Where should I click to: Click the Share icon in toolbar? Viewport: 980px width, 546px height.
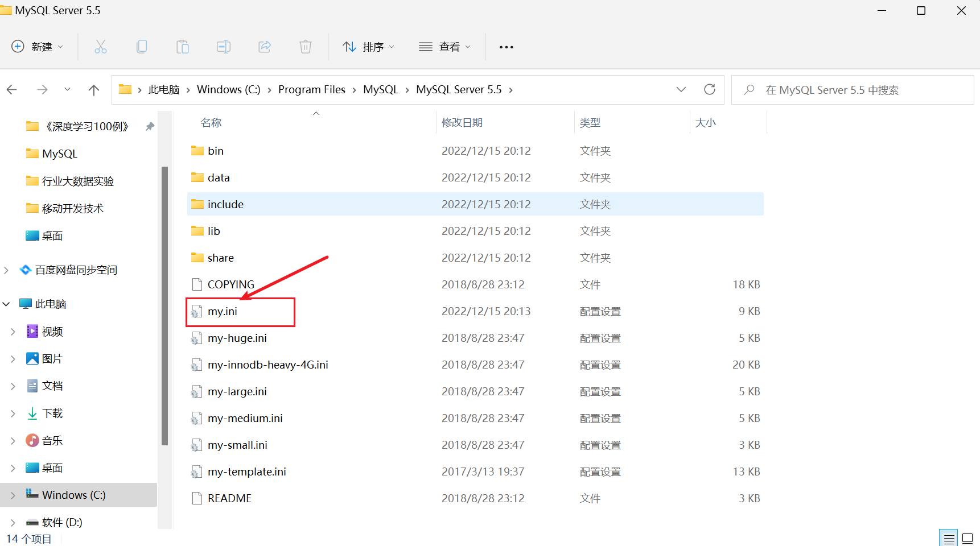point(265,47)
